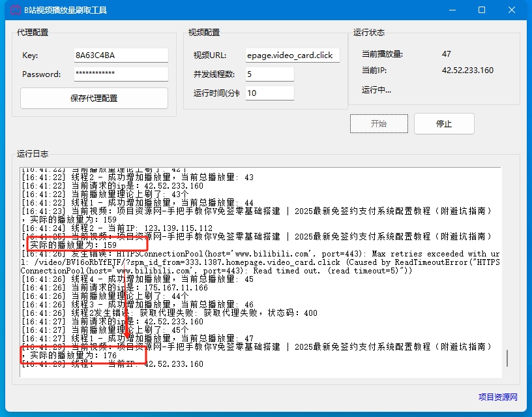Viewport: 532px width, 417px height.
Task: Click the 停止 button
Action: tap(444, 123)
